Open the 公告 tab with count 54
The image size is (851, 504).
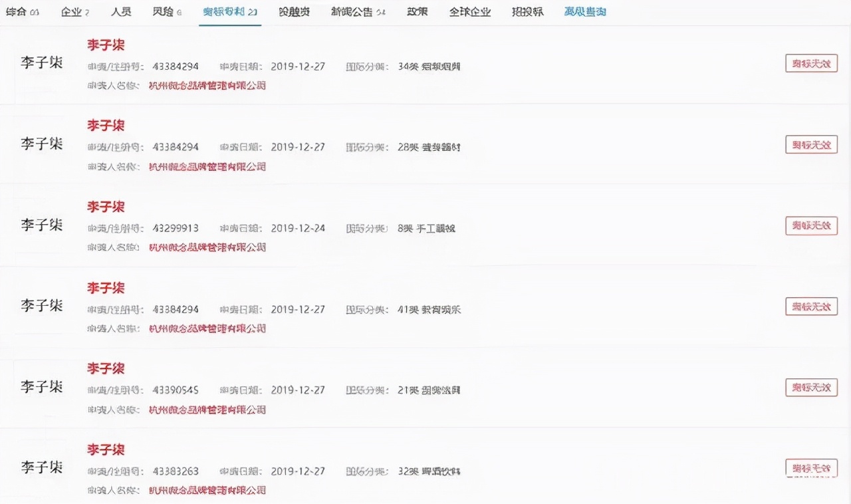[x=358, y=12]
